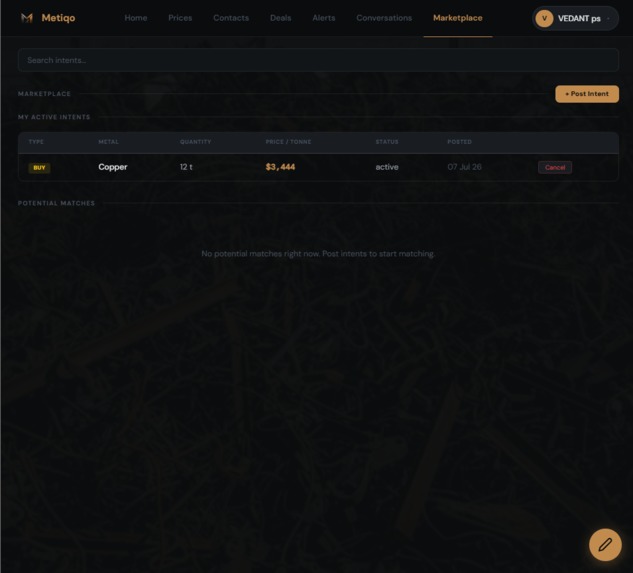This screenshot has height=573, width=633.
Task: Click the POSTED column header
Action: click(x=459, y=142)
